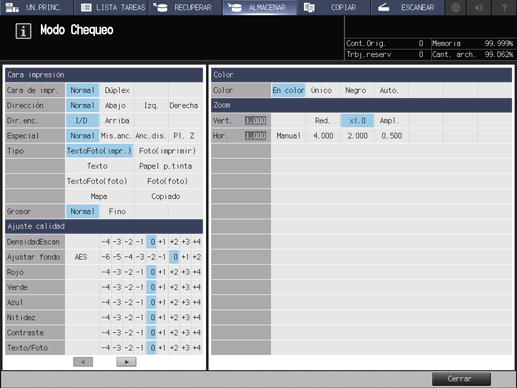Choose Arriba for Dir.enc.
The image size is (517, 388).
(x=117, y=121)
